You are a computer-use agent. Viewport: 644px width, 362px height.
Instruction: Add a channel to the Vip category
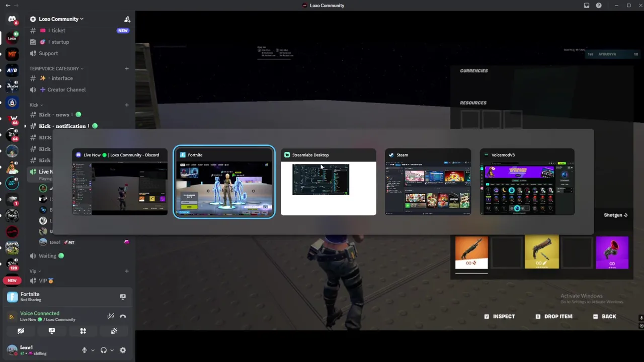[127, 271]
